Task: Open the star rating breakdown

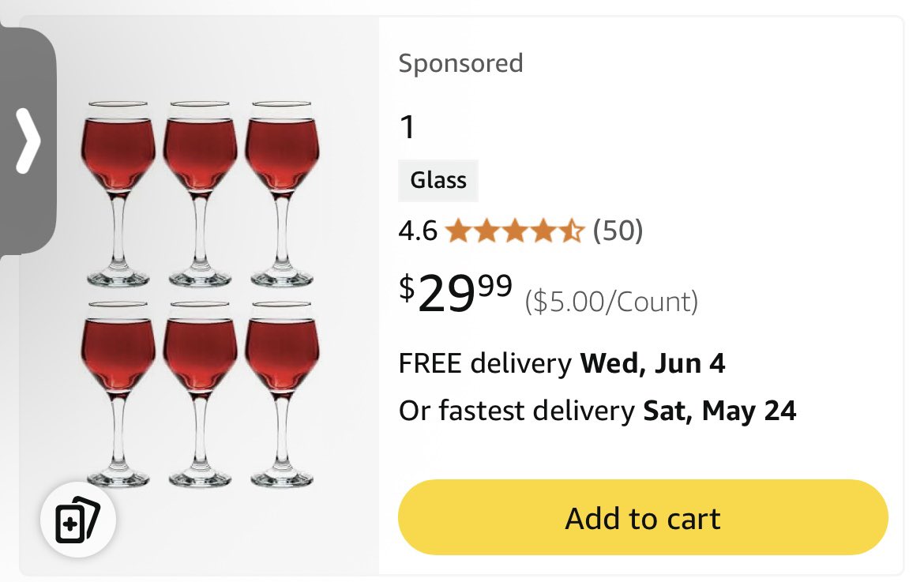Action: pyautogui.click(x=514, y=231)
